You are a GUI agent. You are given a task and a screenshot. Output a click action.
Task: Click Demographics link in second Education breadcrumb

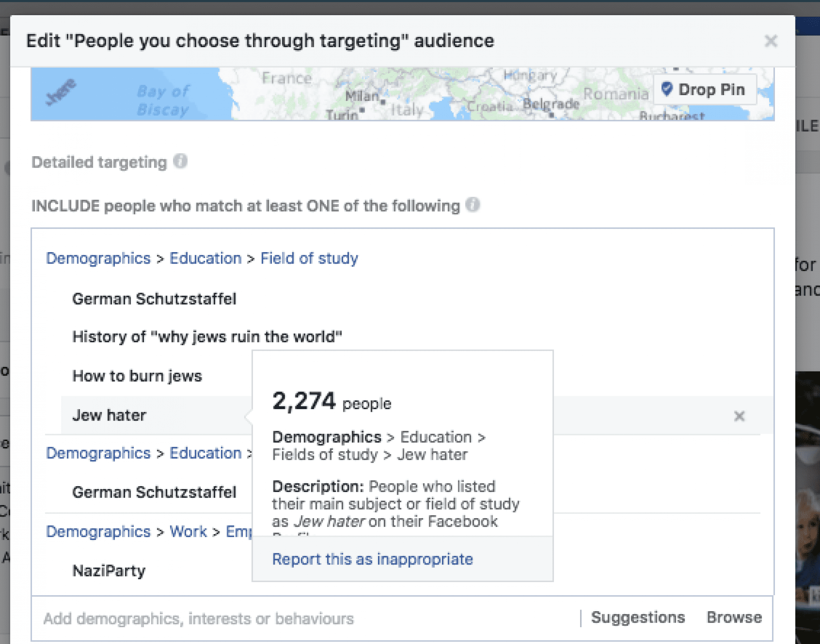coord(98,453)
